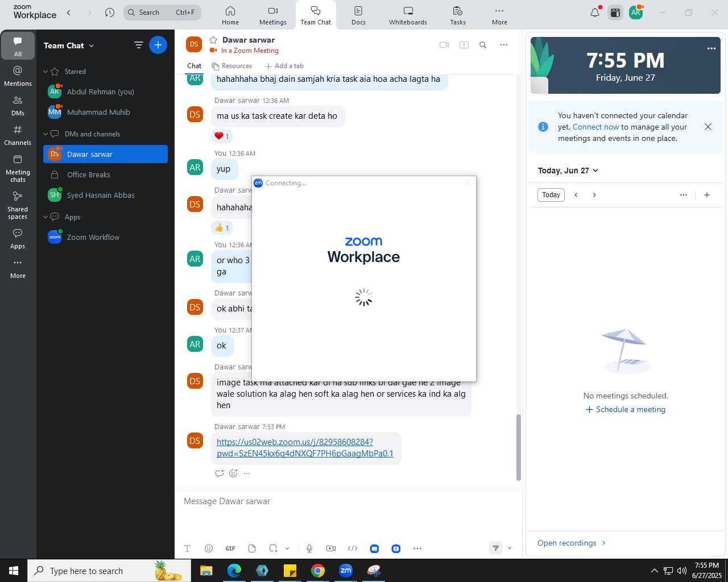This screenshot has width=728, height=582.
Task: Click the heart reaction on the message
Action: coord(221,136)
